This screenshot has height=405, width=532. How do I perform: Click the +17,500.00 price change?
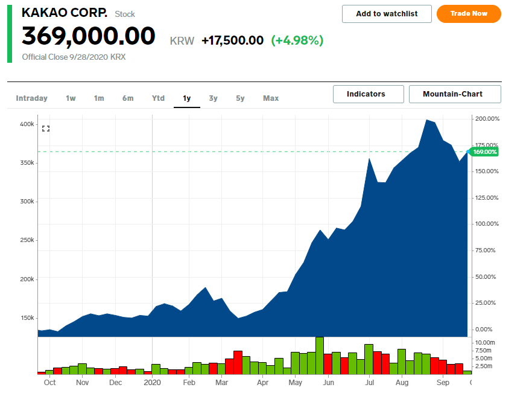coord(232,40)
